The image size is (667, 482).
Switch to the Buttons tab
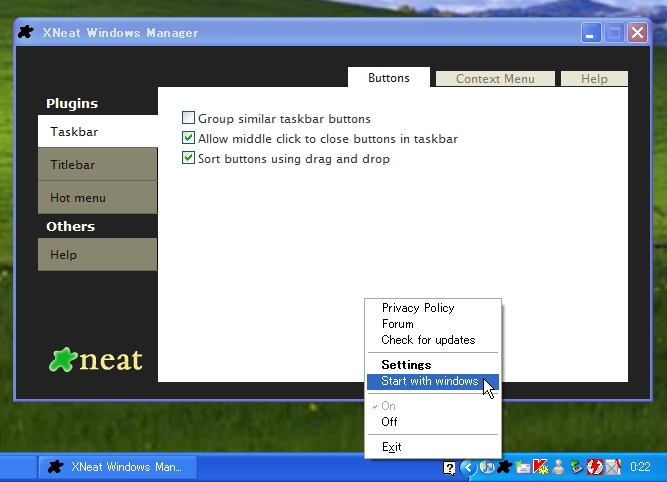click(x=389, y=78)
